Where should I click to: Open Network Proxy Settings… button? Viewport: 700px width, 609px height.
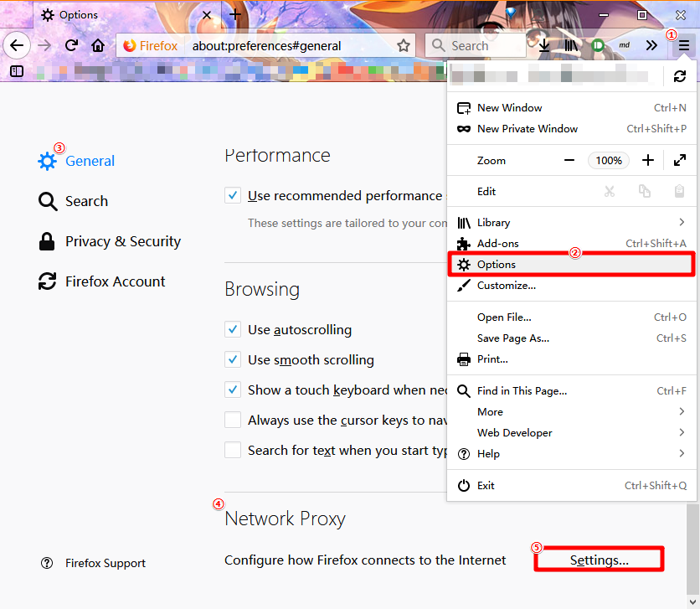click(600, 560)
